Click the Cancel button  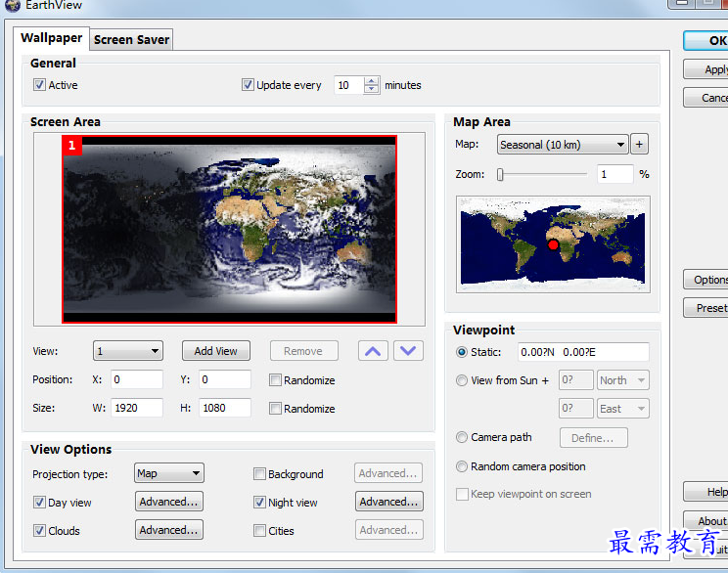pyautogui.click(x=705, y=98)
